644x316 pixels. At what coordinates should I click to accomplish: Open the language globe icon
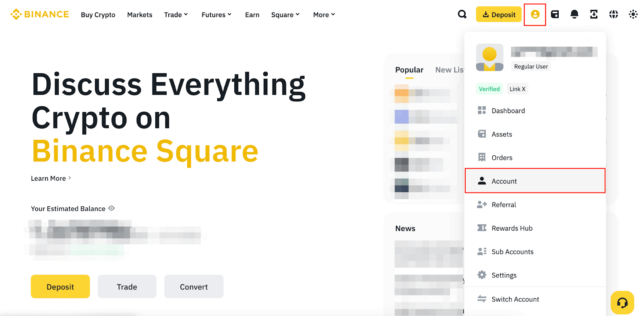[613, 14]
